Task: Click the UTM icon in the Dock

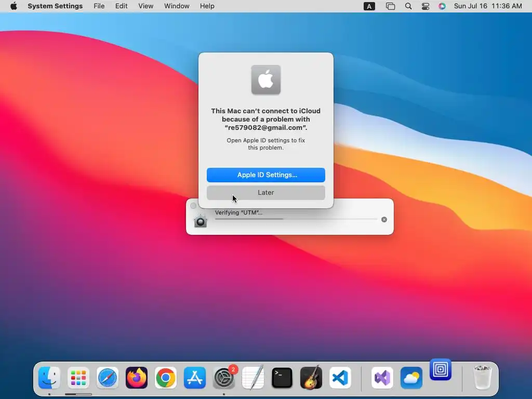Action: [x=441, y=369]
